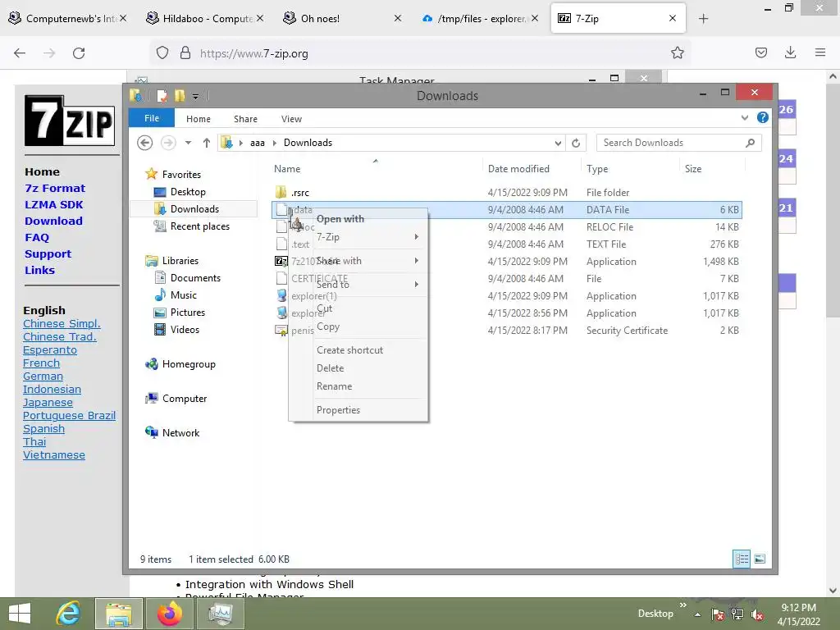Open the Firefox hamburger menu

819,52
